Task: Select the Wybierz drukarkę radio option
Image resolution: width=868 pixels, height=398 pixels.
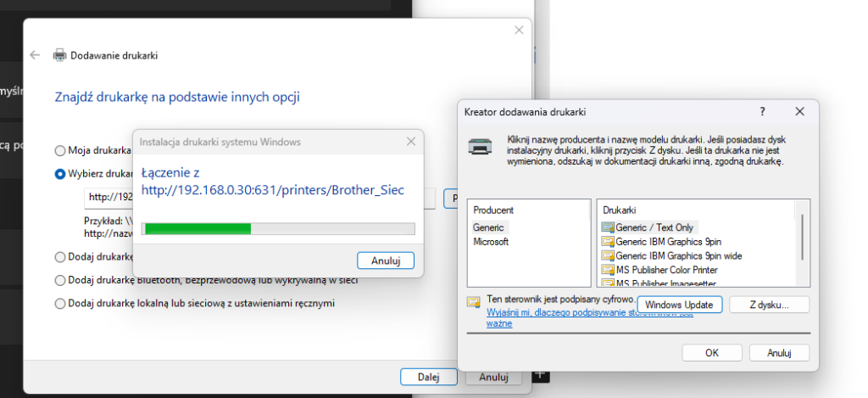Action: [60, 174]
